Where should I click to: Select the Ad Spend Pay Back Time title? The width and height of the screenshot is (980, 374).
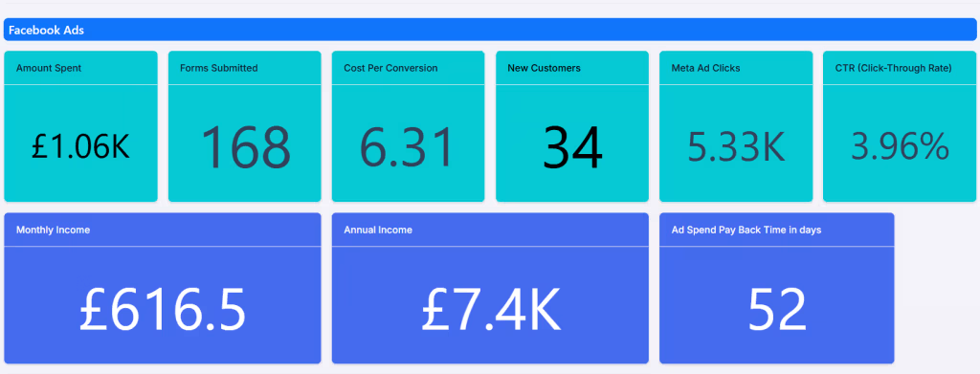[x=746, y=230]
